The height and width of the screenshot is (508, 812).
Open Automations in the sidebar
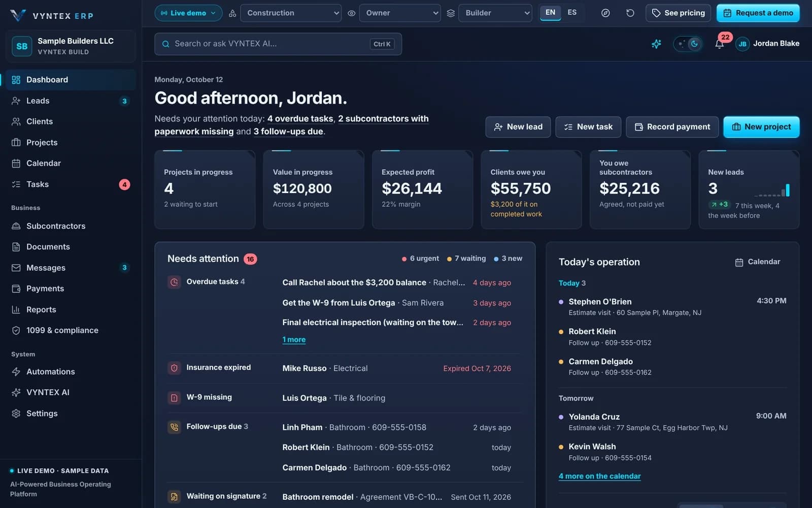point(70,372)
